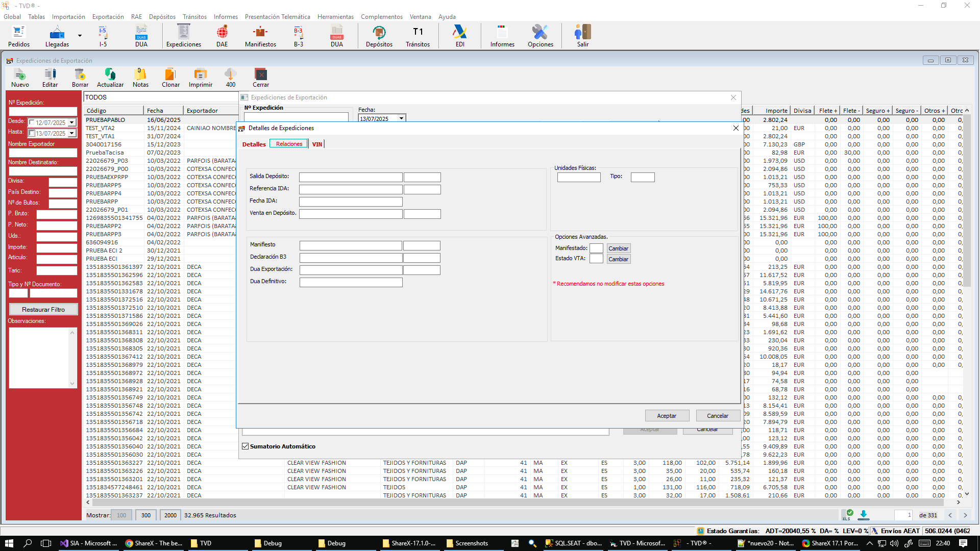Screen dimensions: 980x551
Task: Click the Imprimir printer icon
Action: (x=201, y=74)
